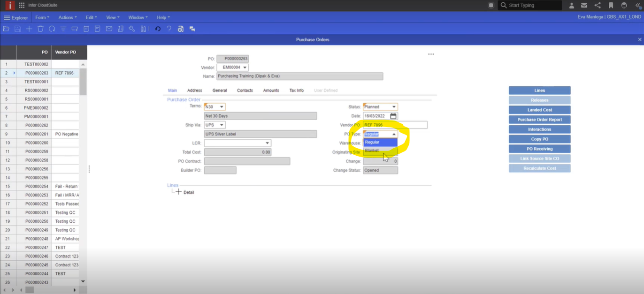Open the Actions menu
Screen dimensions: 644x294
point(67,17)
